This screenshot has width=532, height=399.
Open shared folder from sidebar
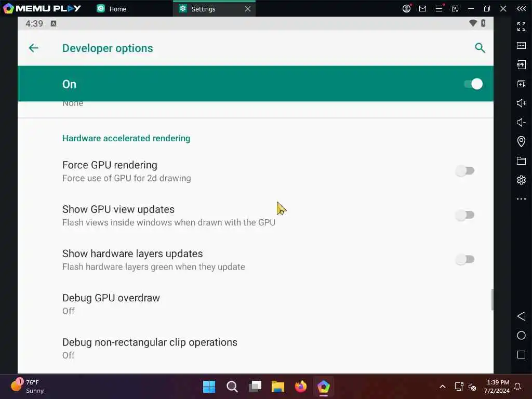pos(521,161)
